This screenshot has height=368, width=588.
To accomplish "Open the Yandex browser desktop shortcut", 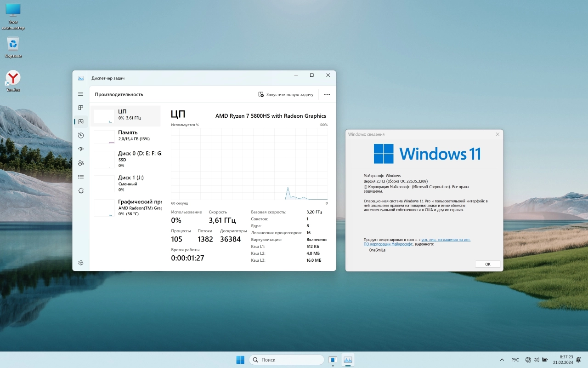I will [13, 81].
